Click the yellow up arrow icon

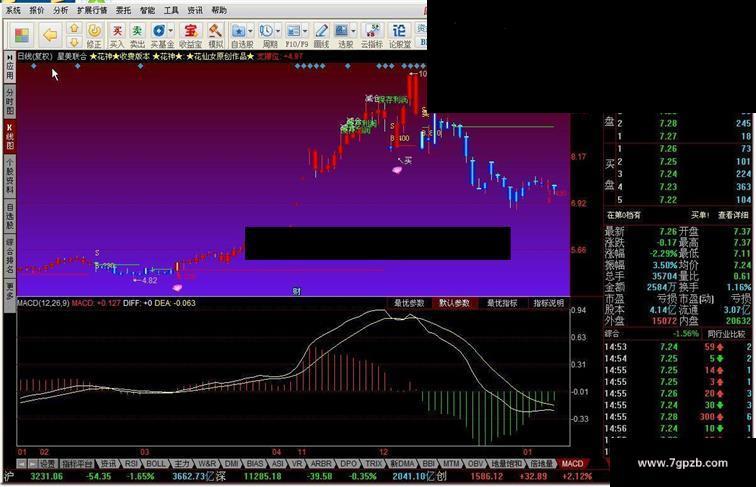click(74, 28)
